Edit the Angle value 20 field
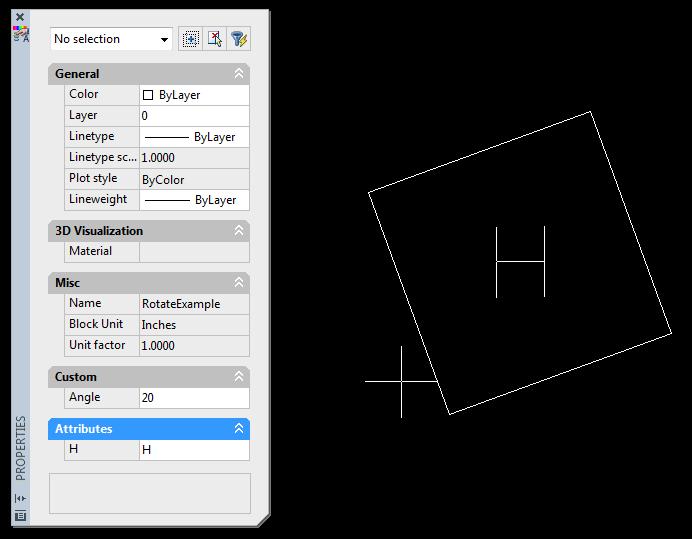 coord(194,398)
